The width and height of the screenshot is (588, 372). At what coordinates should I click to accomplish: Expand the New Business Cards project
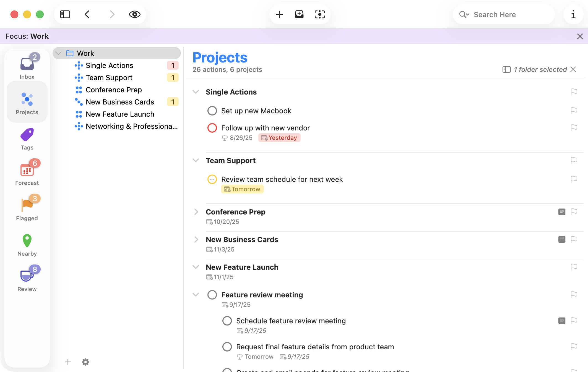click(x=196, y=239)
